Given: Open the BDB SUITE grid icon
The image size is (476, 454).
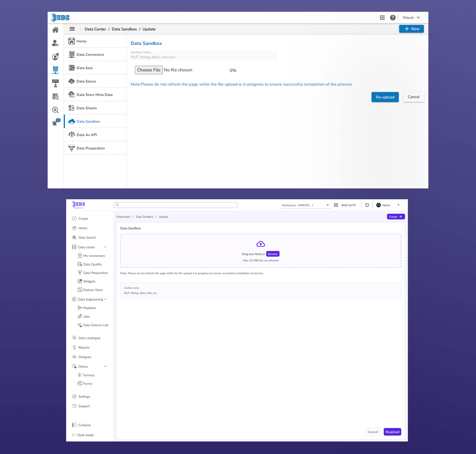Looking at the screenshot, I should coord(336,205).
